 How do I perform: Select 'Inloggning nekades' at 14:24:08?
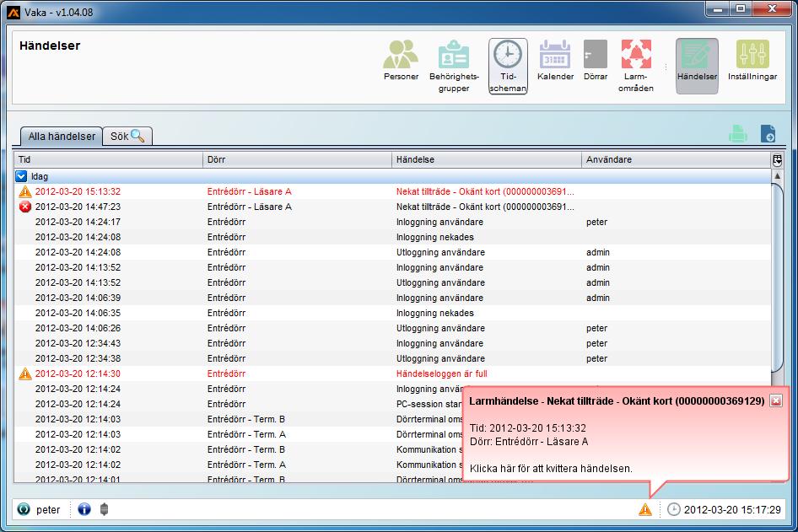434,237
